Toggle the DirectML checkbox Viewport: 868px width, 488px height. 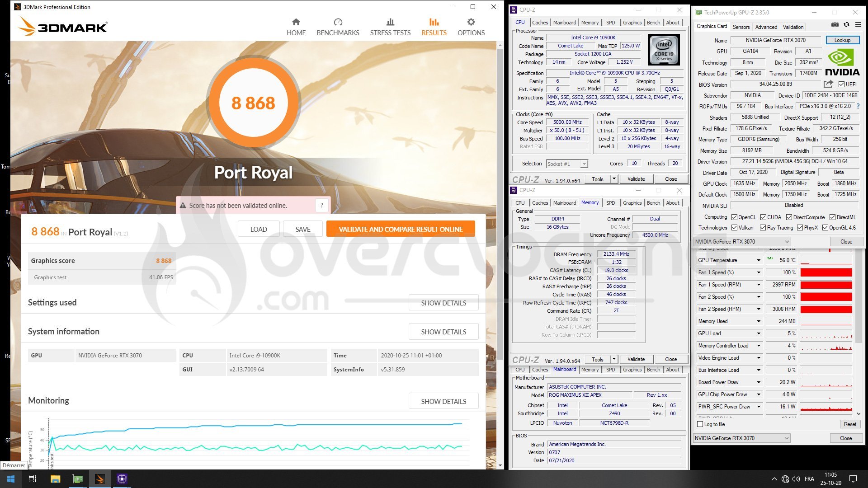[832, 217]
